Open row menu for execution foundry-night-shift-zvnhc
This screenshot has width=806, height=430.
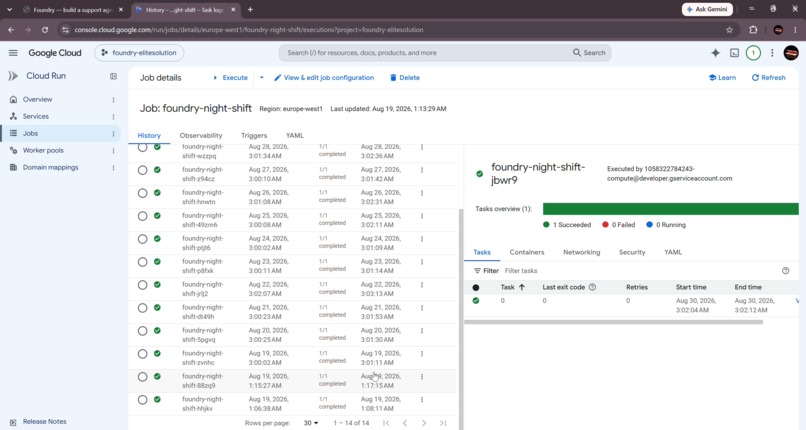click(422, 353)
